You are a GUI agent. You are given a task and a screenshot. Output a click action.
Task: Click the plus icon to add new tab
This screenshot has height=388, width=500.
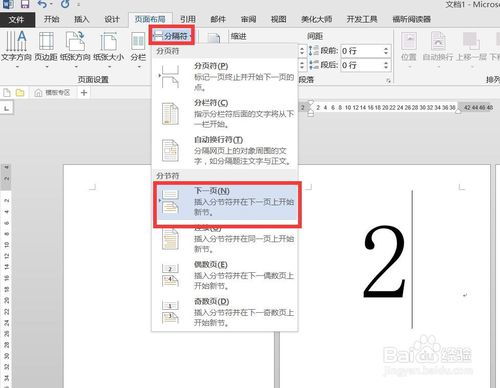(84, 93)
